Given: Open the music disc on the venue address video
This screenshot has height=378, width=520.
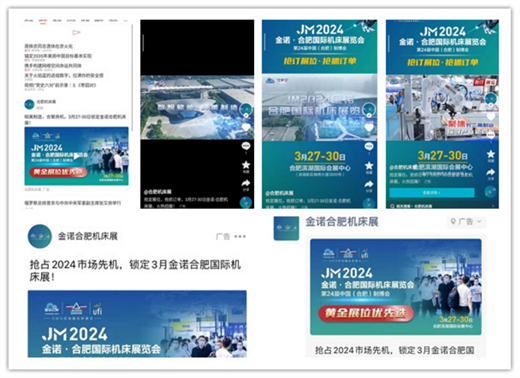Looking at the screenshot, I should (x=369, y=203).
